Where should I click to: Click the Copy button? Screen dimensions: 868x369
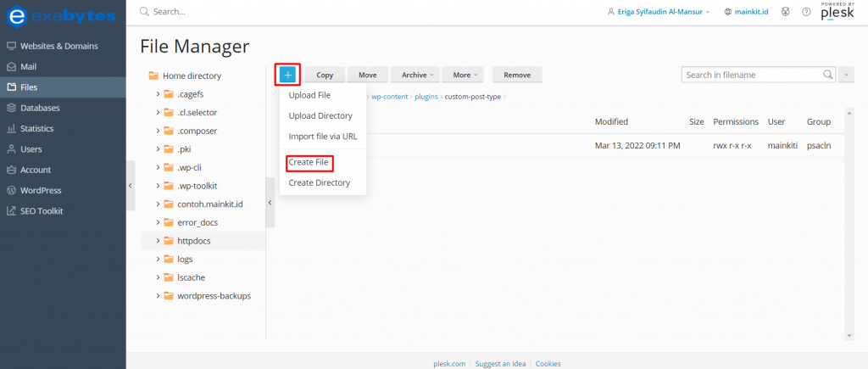(x=325, y=75)
